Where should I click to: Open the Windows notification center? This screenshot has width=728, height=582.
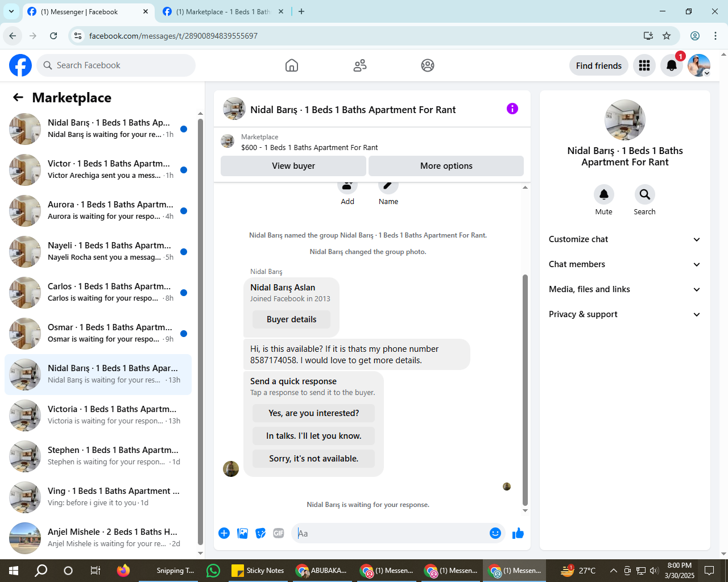[x=709, y=571]
